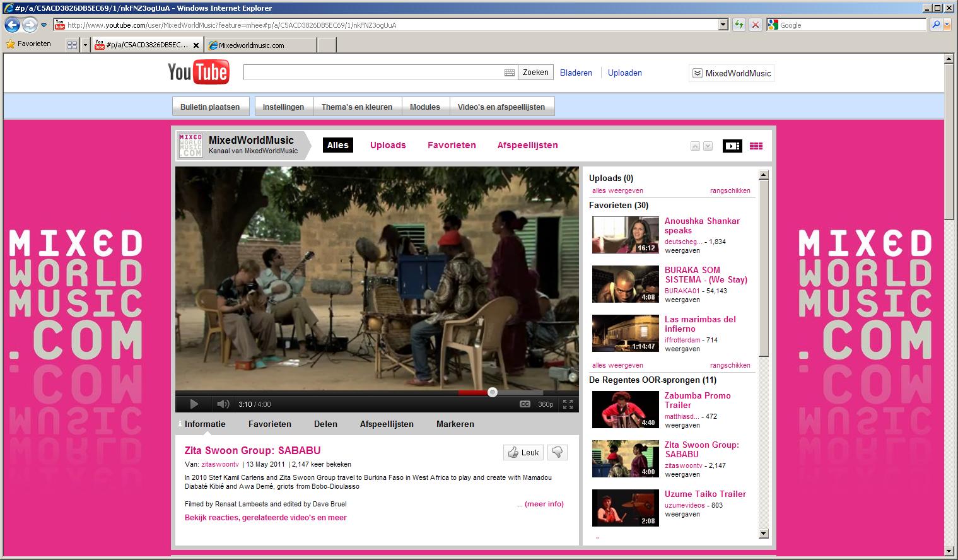Select the Afspeellijsten channel tab
The width and height of the screenshot is (958, 560).
click(x=527, y=145)
